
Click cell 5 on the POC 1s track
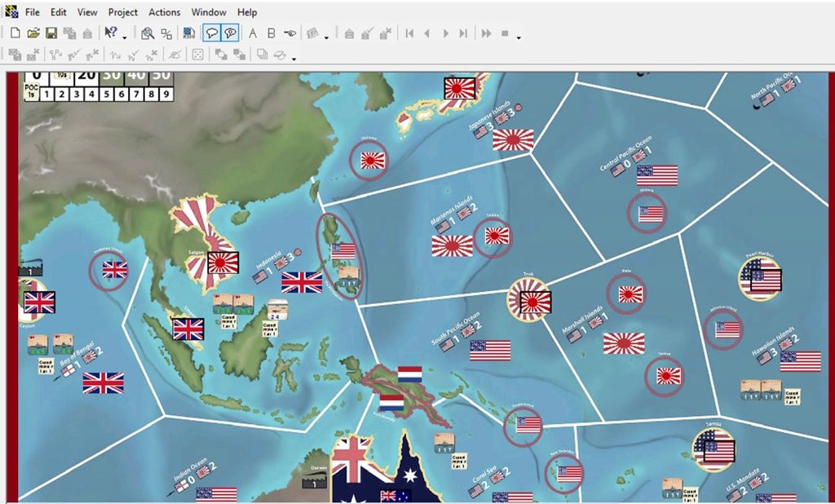[x=107, y=95]
